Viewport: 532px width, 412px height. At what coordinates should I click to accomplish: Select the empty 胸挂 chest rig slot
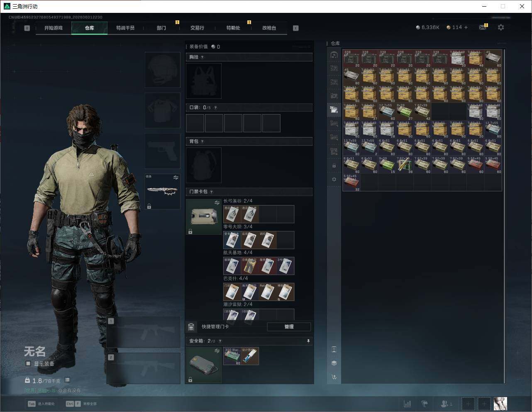[x=204, y=81]
